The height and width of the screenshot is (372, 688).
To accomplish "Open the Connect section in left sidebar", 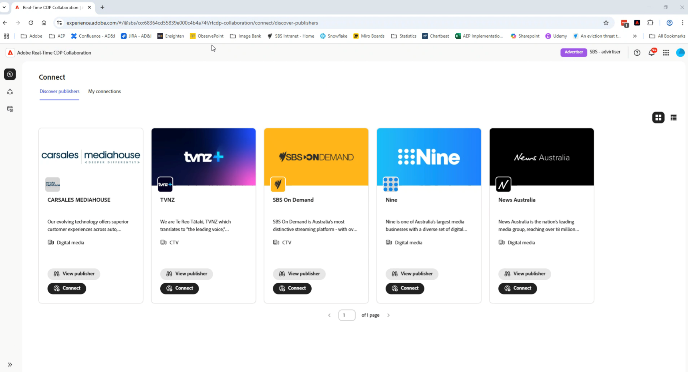I will (x=10, y=74).
